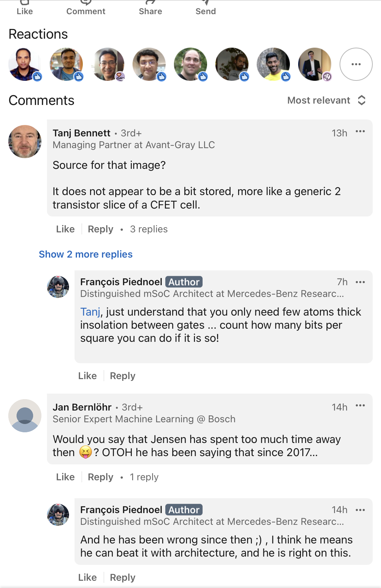Toggle Like on Jan Bernlöhr's comment
The height and width of the screenshot is (588, 381).
[65, 477]
